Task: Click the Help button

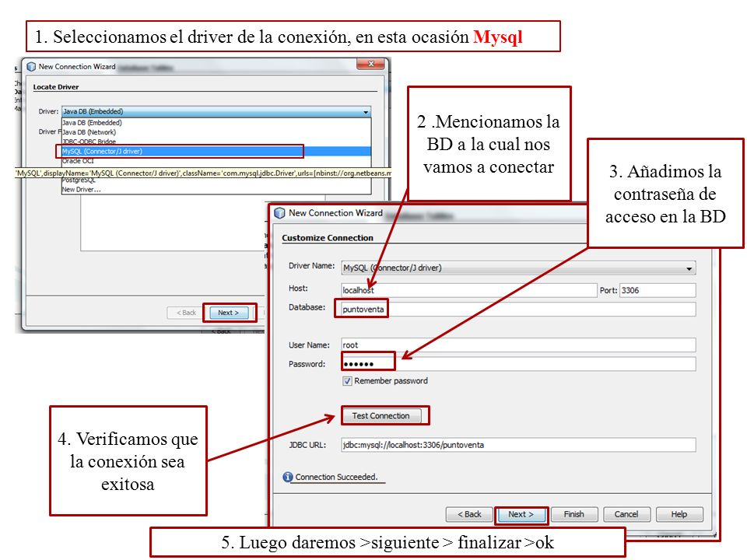Action: click(x=679, y=515)
